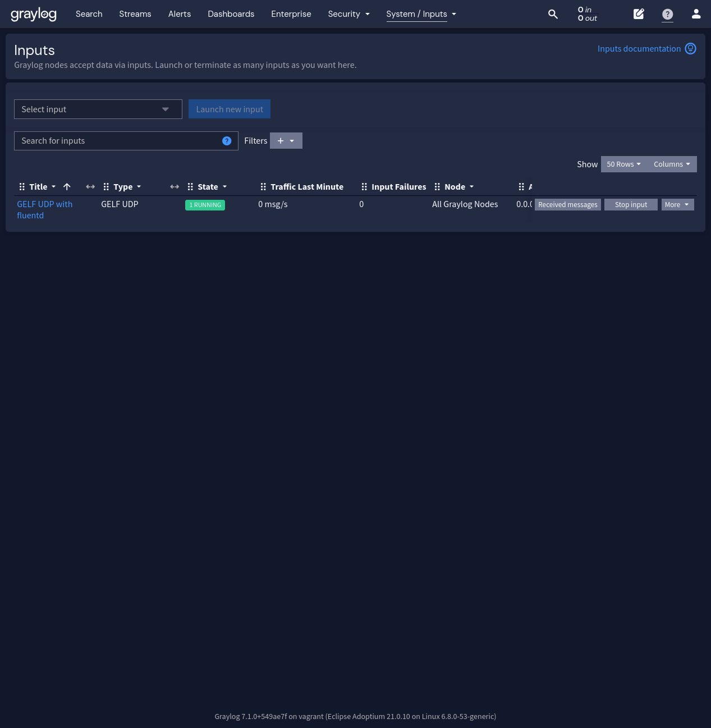Click Received messages button
711x728 pixels.
[568, 205]
